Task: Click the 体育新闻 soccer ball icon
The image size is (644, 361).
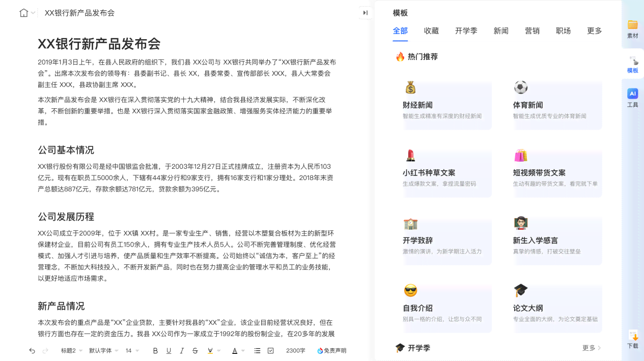Action: 521,87
